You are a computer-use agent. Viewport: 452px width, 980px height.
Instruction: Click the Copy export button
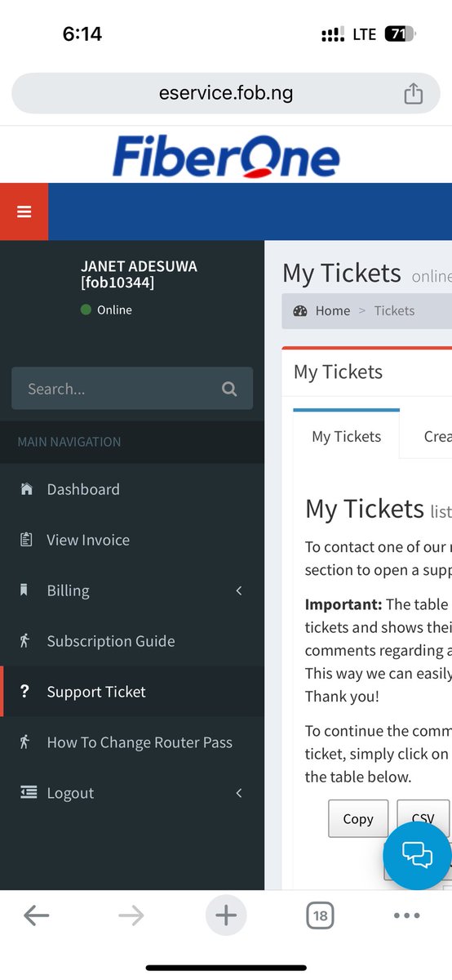click(x=358, y=818)
